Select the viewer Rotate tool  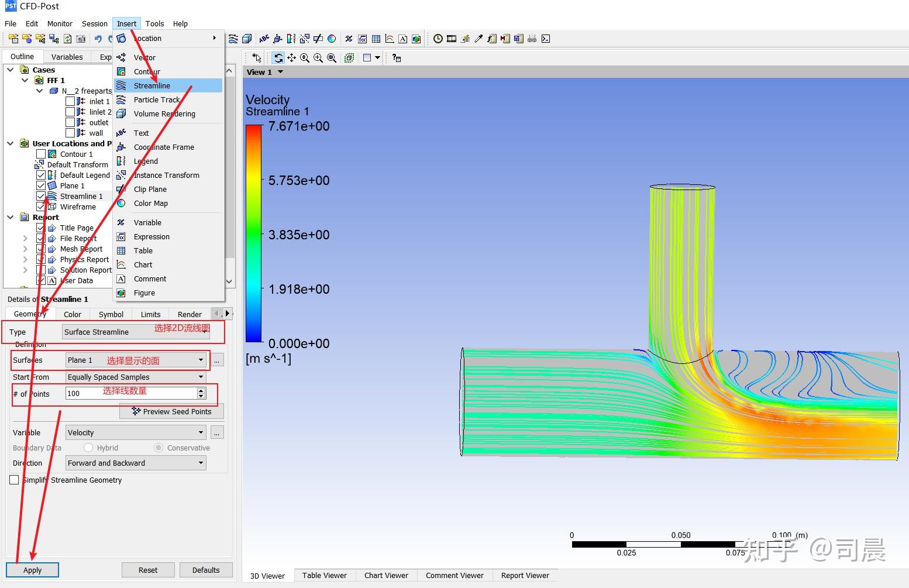click(x=278, y=58)
